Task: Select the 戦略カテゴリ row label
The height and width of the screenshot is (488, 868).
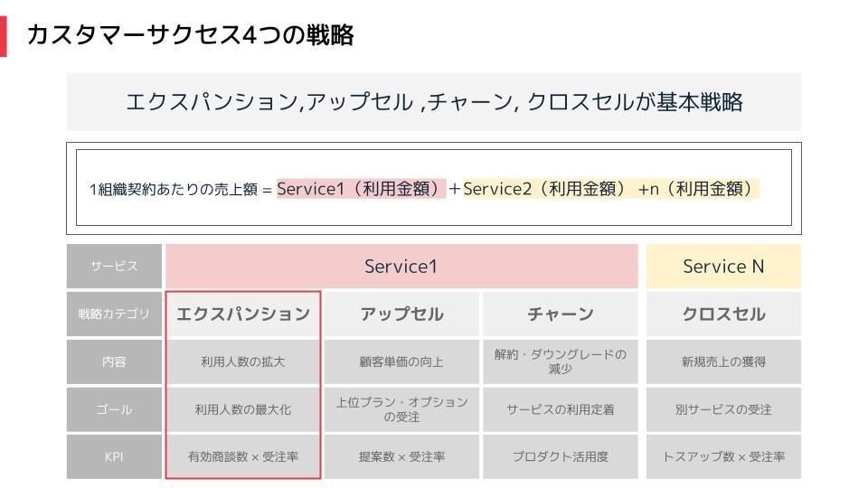Action: [114, 314]
